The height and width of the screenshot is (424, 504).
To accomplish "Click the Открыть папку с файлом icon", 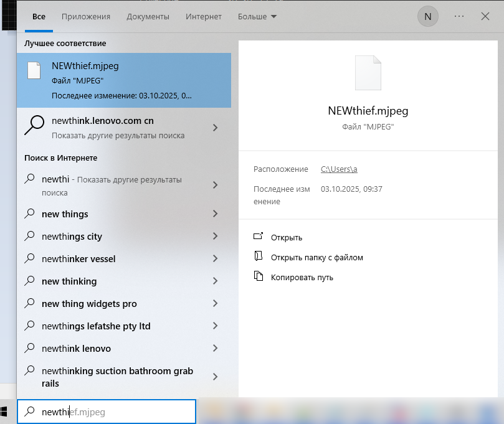I will point(259,257).
